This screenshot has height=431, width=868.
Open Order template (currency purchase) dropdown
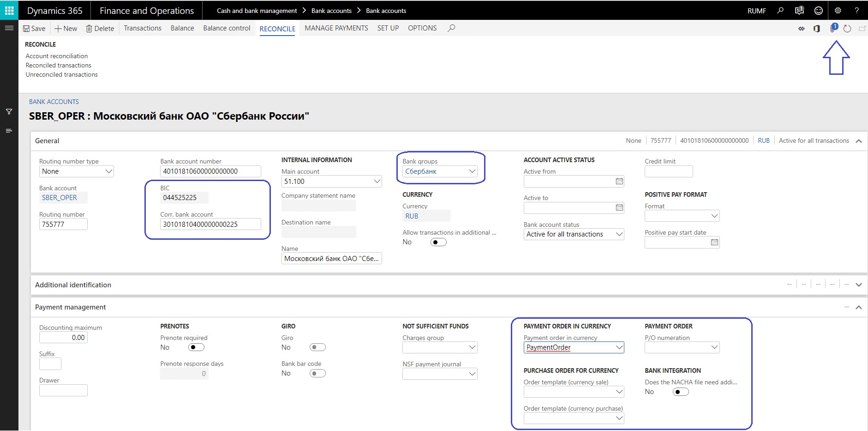[619, 418]
